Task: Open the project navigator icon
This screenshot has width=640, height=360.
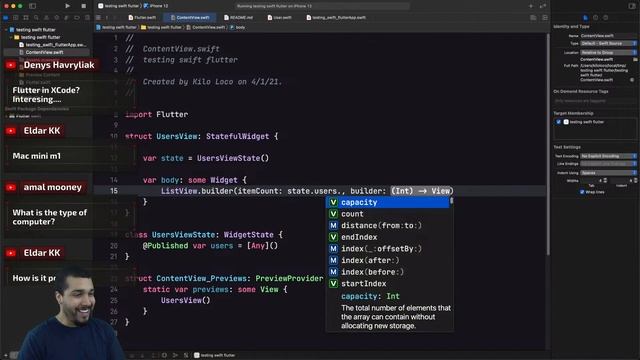Action: [x=6, y=18]
